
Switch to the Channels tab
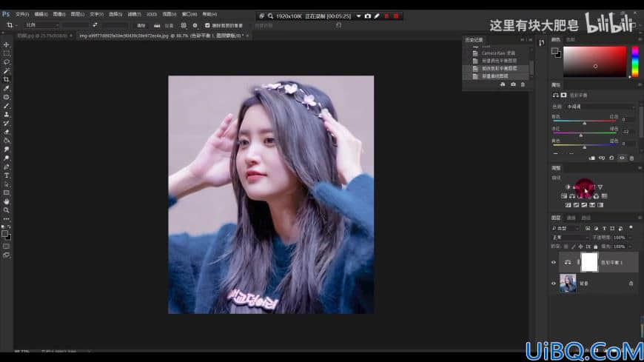click(571, 218)
